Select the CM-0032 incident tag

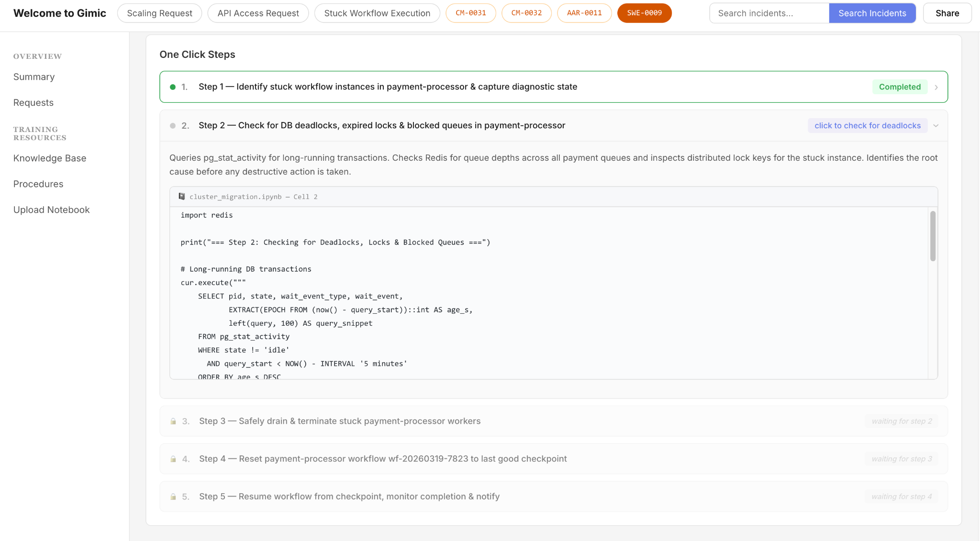(526, 13)
